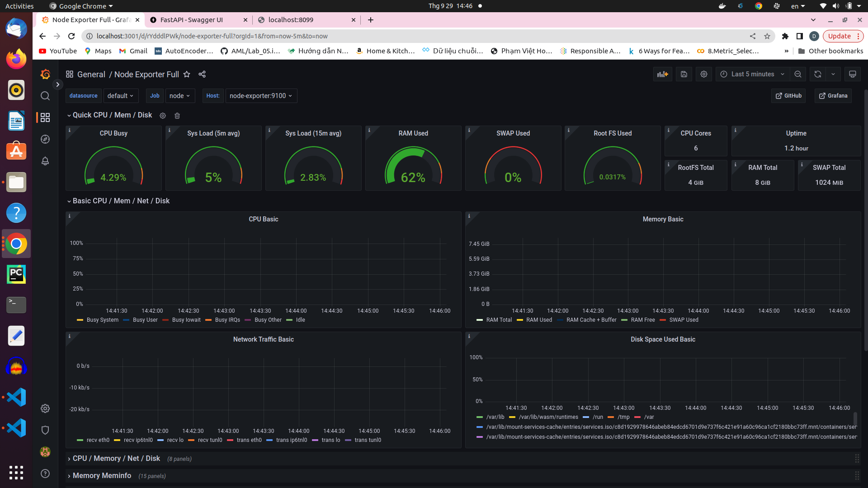Toggle Busy System series in legend
Screen dimensions: 868x488
click(x=102, y=320)
